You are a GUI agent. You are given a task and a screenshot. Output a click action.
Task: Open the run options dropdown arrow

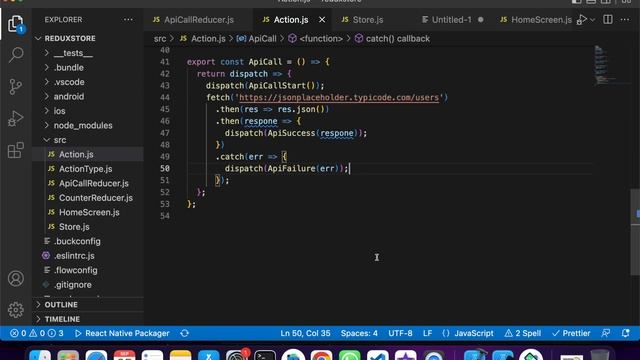[593, 20]
